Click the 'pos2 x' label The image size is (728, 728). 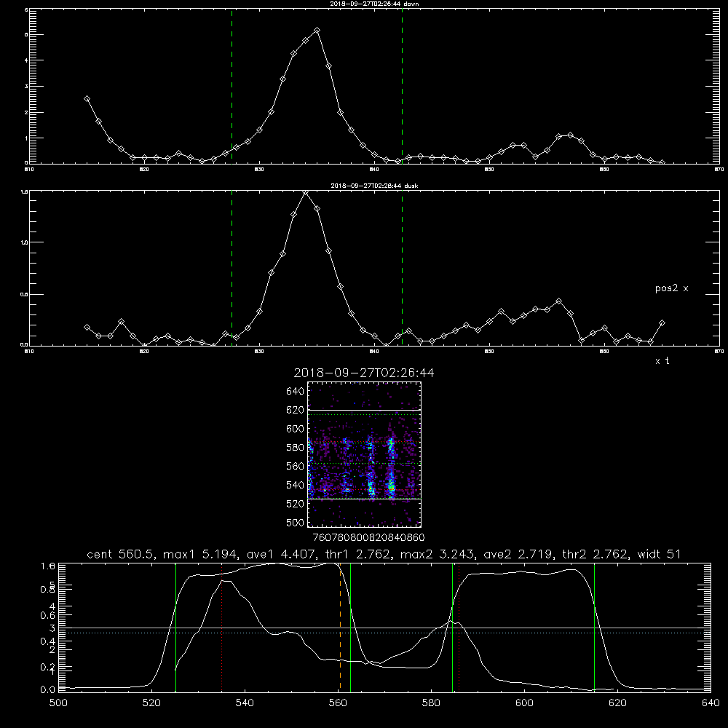(671, 288)
